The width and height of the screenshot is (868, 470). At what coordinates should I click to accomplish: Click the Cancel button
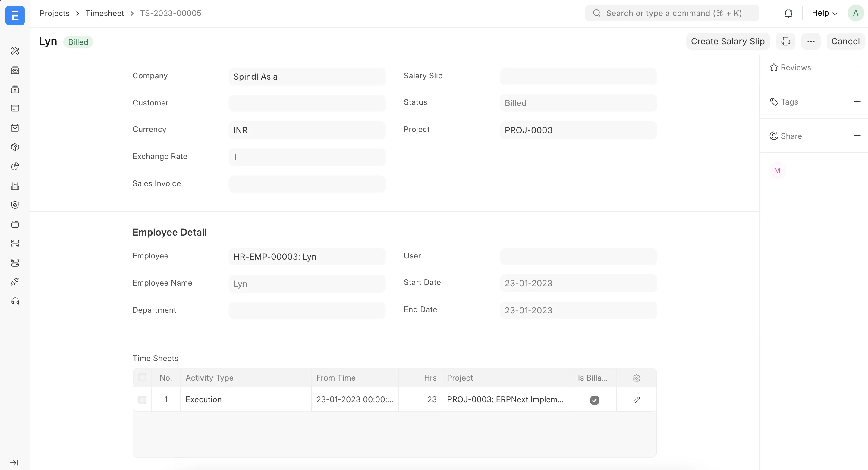[845, 42]
